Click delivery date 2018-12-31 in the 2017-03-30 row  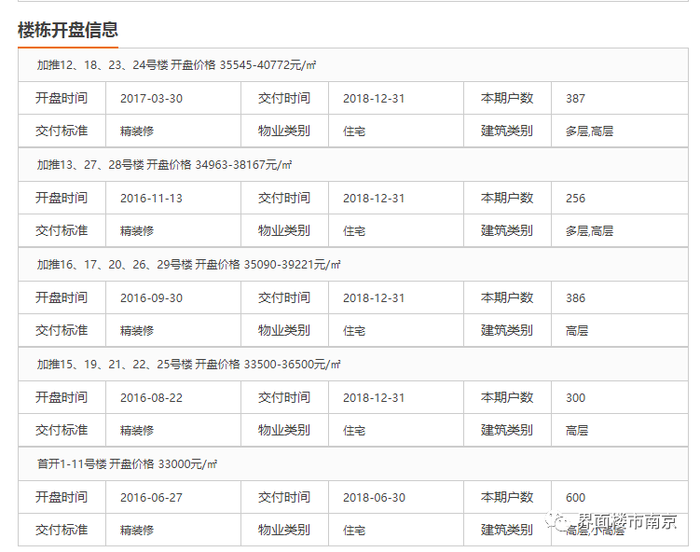(374, 98)
